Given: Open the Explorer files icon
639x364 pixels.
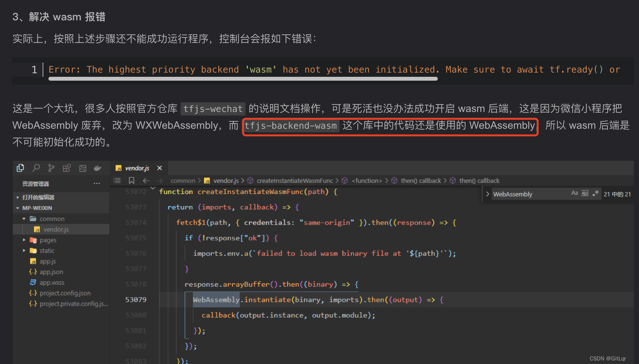Looking at the screenshot, I should click(x=20, y=168).
